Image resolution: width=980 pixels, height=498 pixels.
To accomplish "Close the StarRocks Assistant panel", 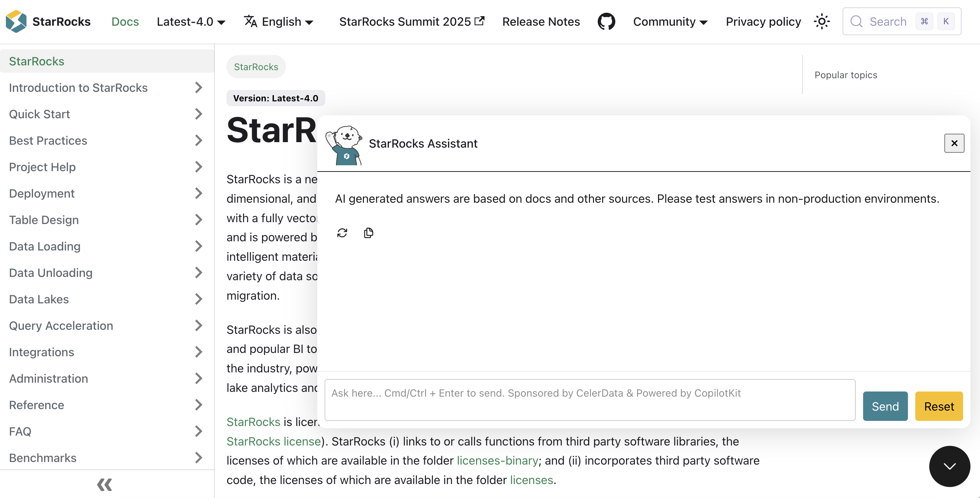I will click(x=954, y=143).
